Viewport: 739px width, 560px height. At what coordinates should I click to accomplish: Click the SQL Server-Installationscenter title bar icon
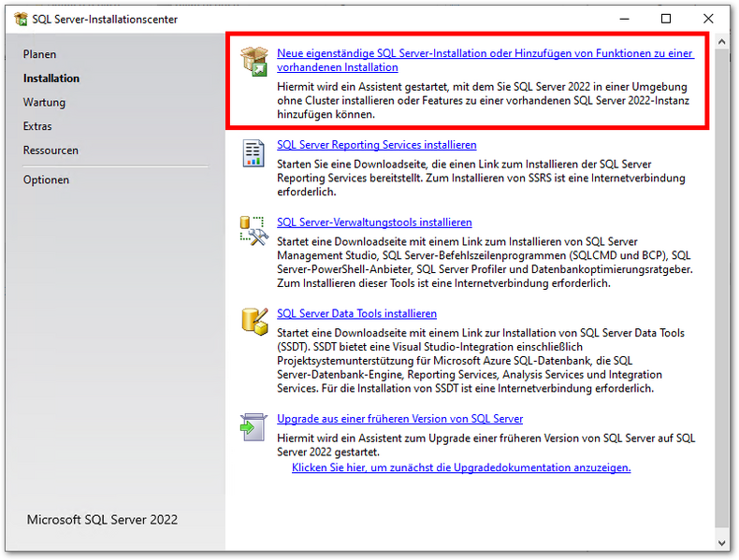pos(21,19)
